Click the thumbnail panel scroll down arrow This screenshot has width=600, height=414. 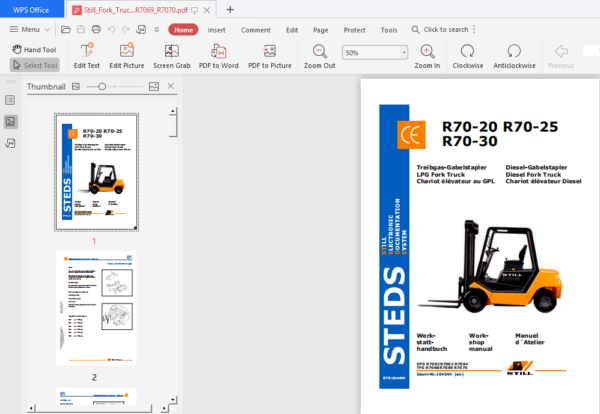(x=173, y=400)
